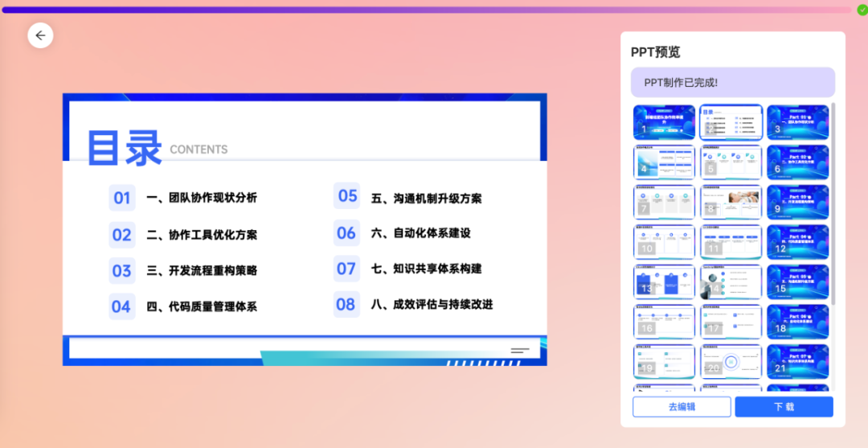Open slide thumbnail 21 Part 07
The image size is (868, 448).
(x=797, y=361)
